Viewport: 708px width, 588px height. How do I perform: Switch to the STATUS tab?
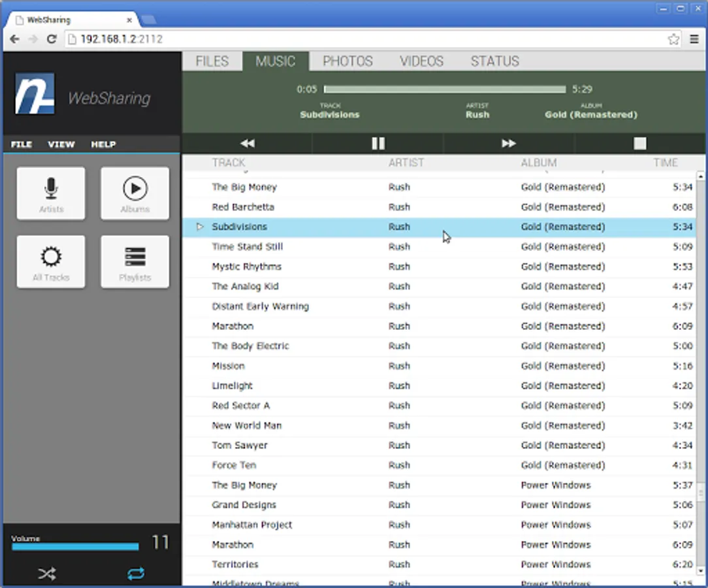point(495,61)
